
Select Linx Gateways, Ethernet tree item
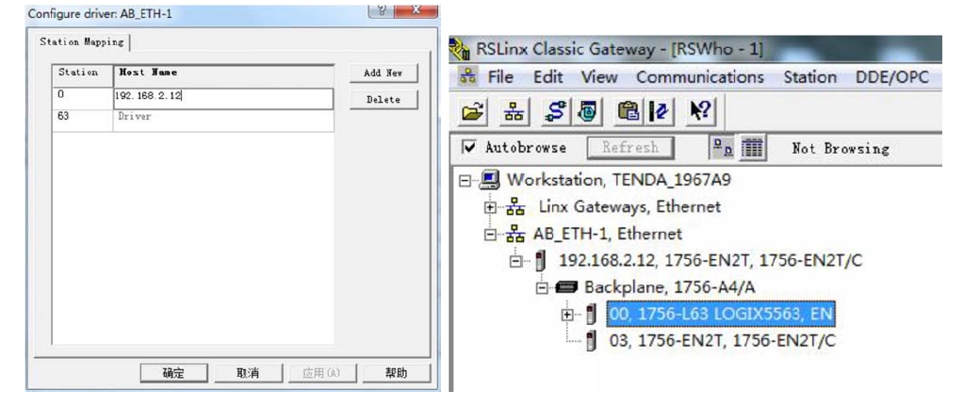(x=630, y=206)
